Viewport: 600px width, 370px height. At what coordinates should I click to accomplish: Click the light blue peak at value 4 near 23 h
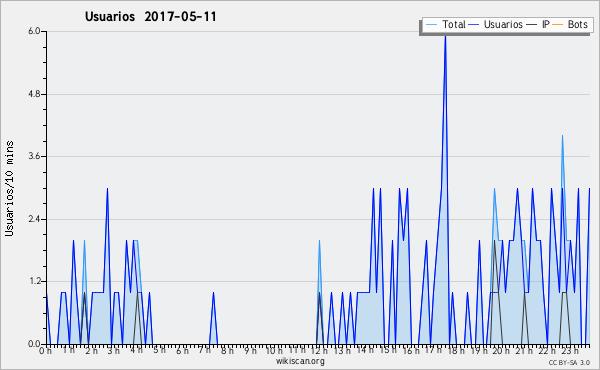pos(562,137)
